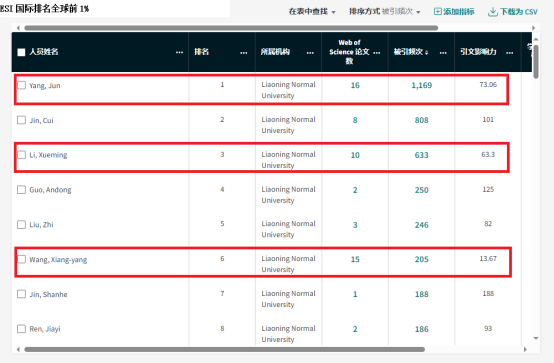554x363 pixels.
Task: Check the box for Liu, Zhi
Action: (x=22, y=224)
